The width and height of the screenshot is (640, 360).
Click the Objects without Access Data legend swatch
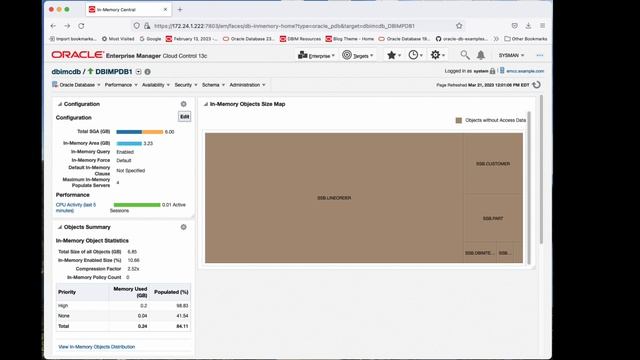coord(459,120)
